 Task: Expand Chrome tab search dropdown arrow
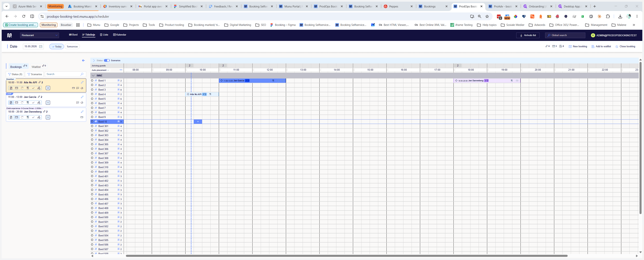7,7
